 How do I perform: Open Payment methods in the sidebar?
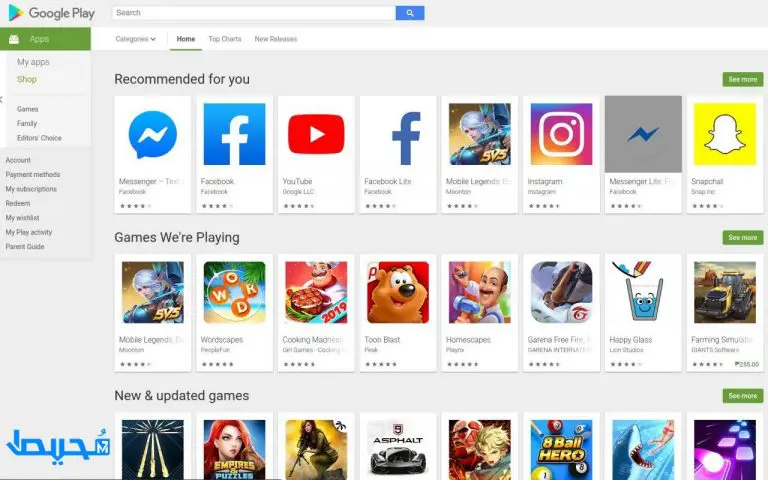pos(33,174)
